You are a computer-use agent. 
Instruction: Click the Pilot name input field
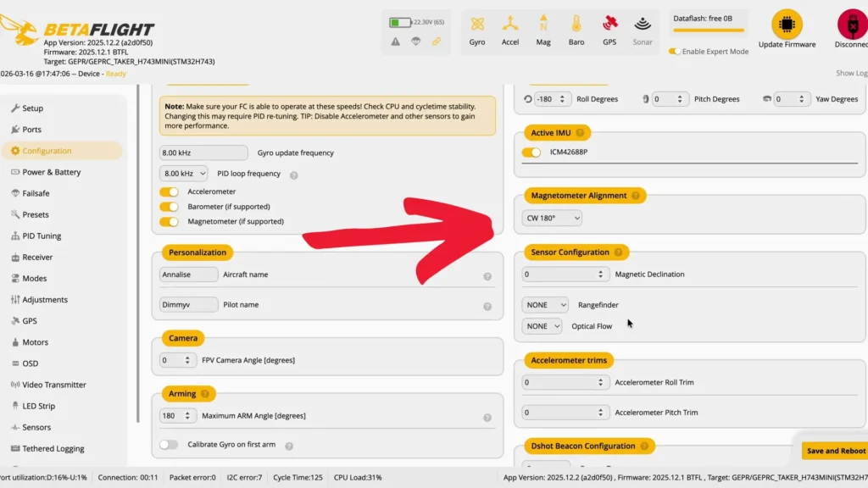[x=188, y=305]
